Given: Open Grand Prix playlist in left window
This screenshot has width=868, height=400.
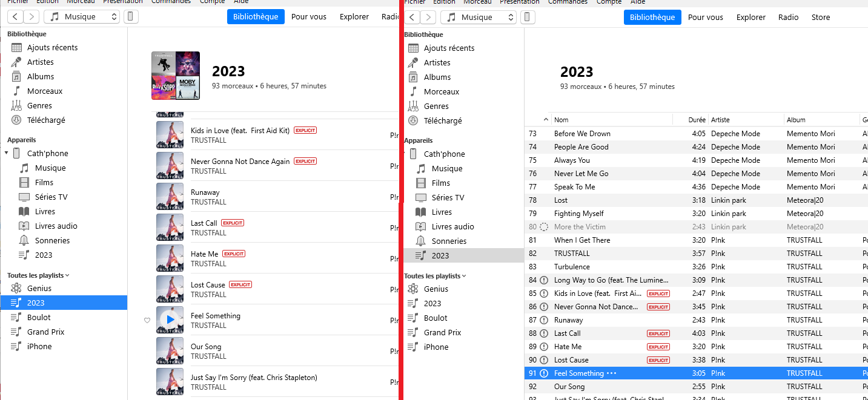Looking at the screenshot, I should 45,332.
